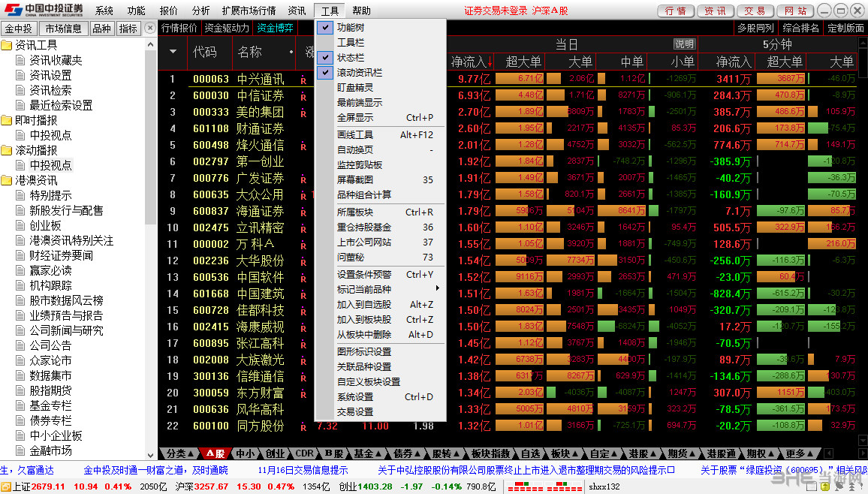Click the document icon beside 资讯设置

click(20, 75)
